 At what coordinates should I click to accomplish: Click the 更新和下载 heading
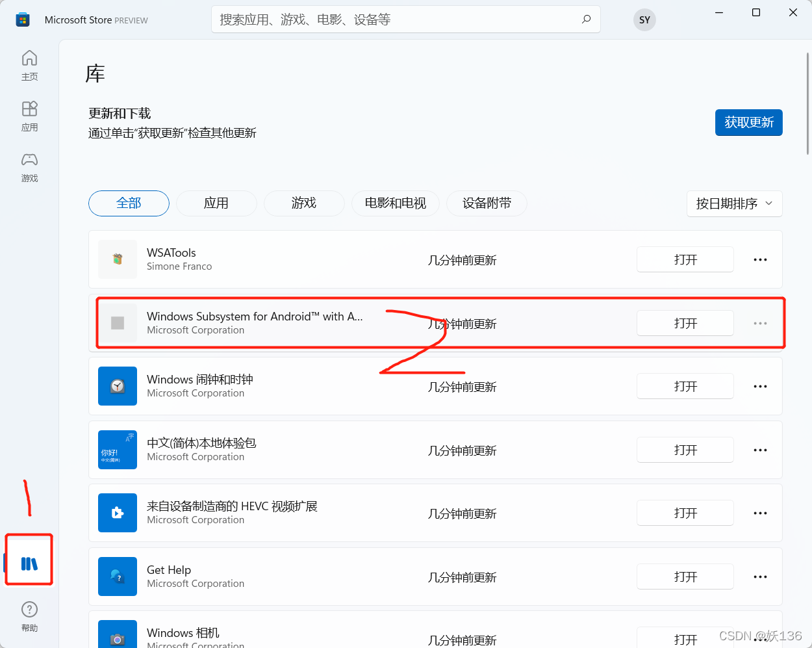[120, 113]
